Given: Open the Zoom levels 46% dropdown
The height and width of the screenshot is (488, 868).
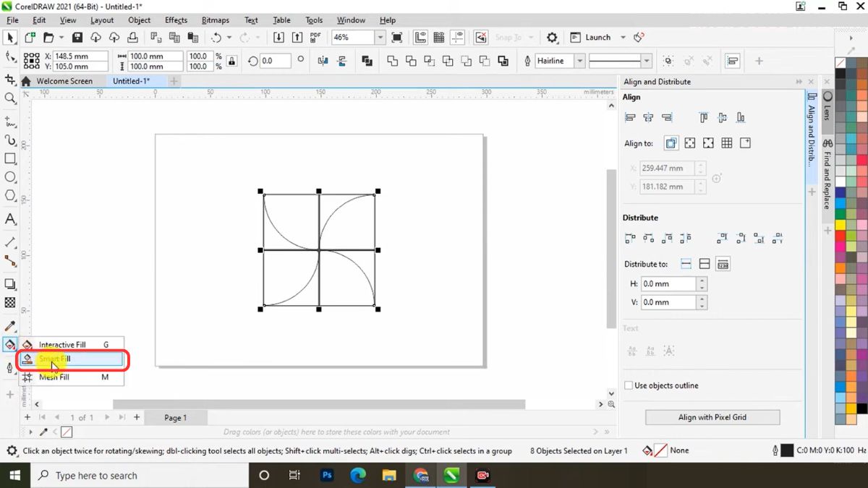Looking at the screenshot, I should tap(380, 37).
